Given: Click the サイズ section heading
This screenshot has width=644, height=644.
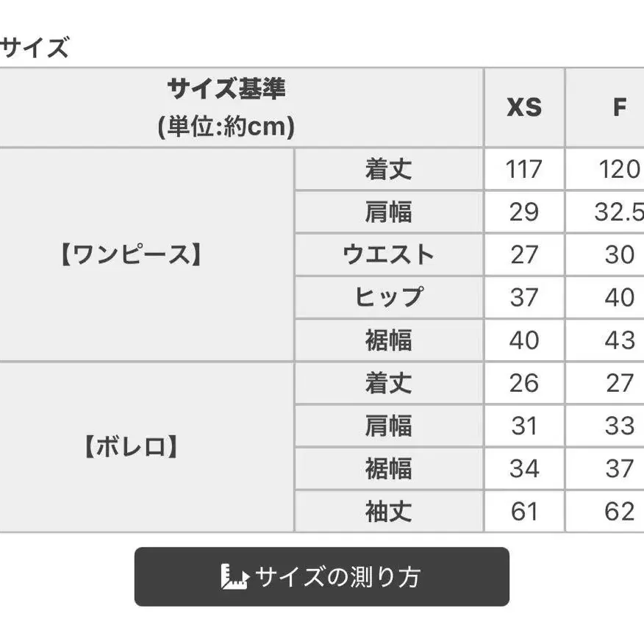Looking at the screenshot, I should tap(34, 49).
